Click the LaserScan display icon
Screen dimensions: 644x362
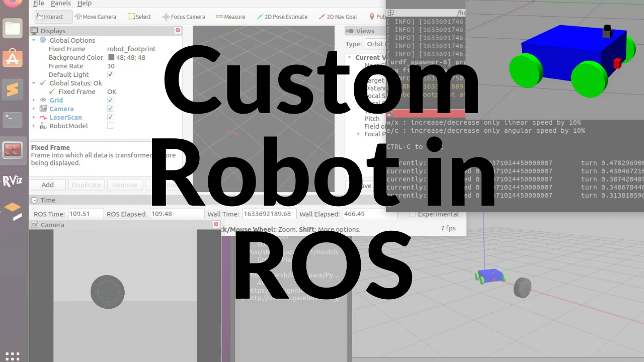pyautogui.click(x=43, y=117)
